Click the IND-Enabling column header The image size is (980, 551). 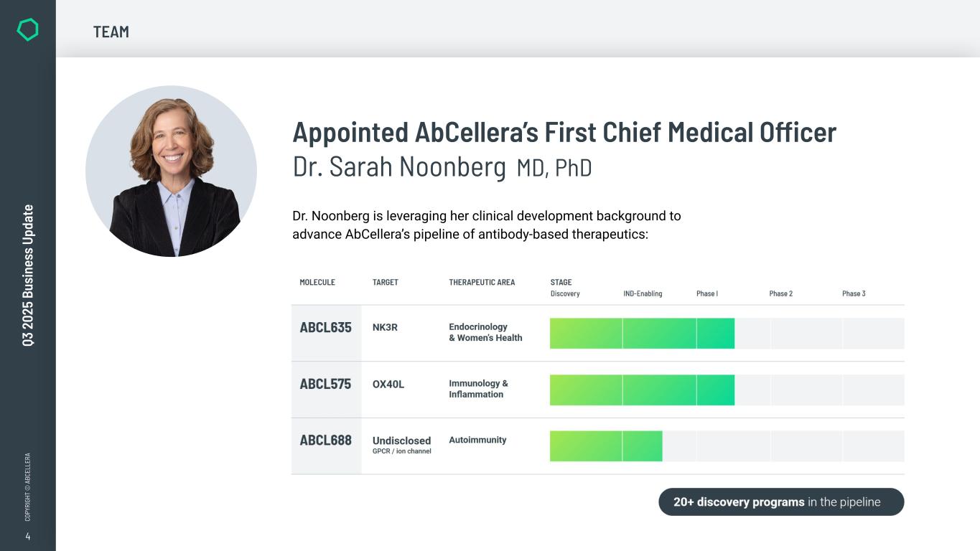tap(643, 293)
